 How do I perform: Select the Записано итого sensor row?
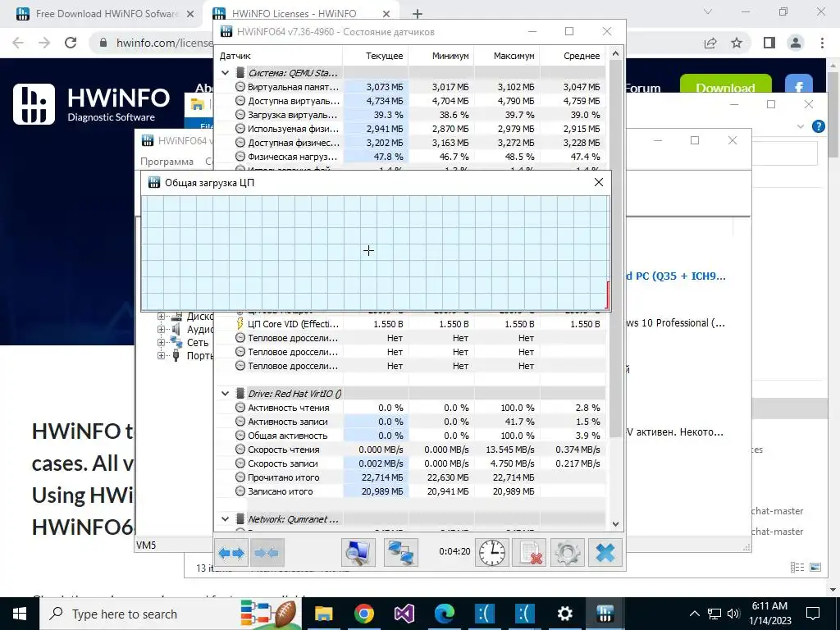pos(410,491)
